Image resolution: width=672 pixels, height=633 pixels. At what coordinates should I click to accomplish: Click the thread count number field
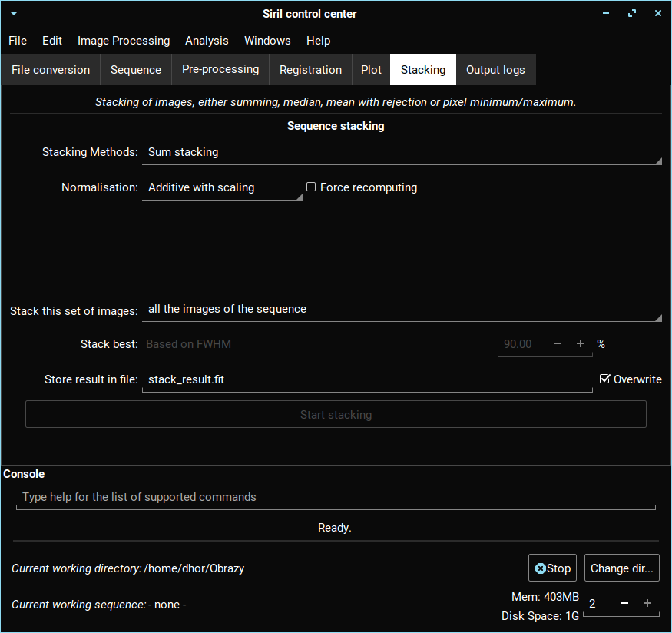pos(598,604)
